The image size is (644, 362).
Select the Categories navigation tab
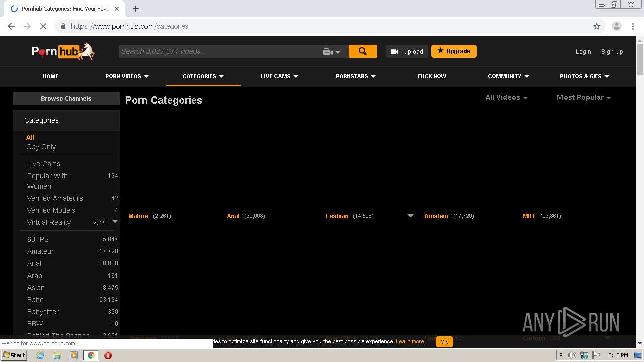click(203, 76)
